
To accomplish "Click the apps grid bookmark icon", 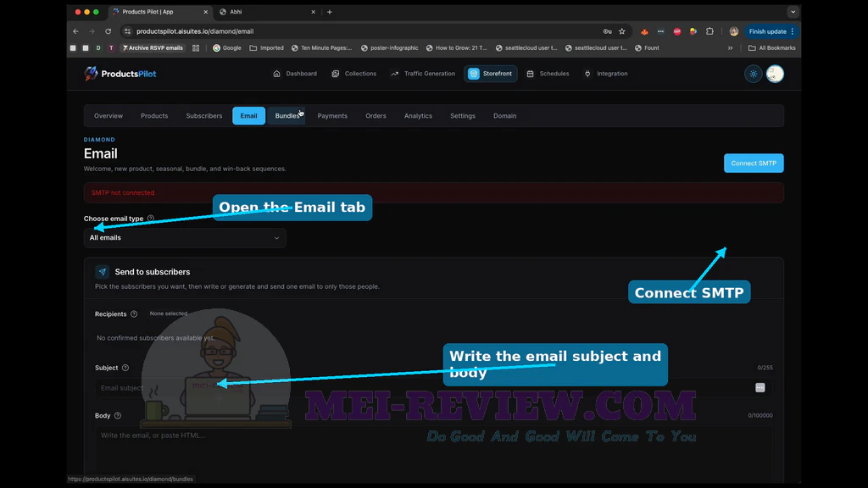I will pos(196,48).
